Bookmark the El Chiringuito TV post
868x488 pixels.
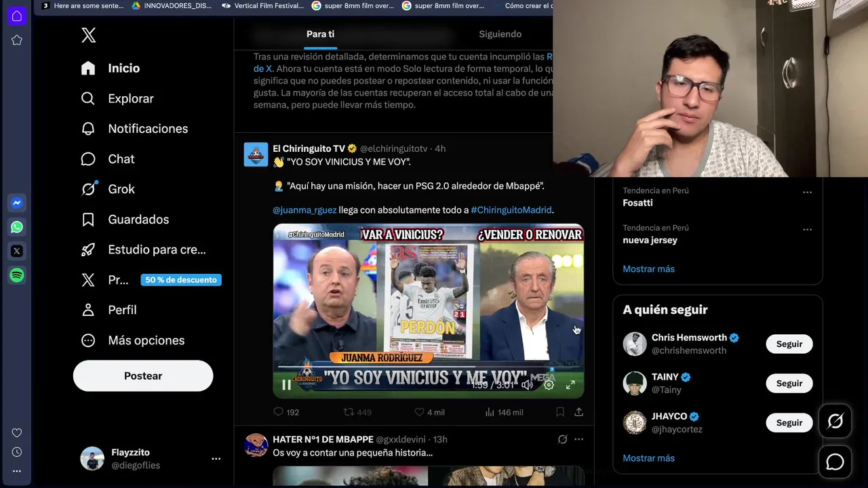click(560, 412)
